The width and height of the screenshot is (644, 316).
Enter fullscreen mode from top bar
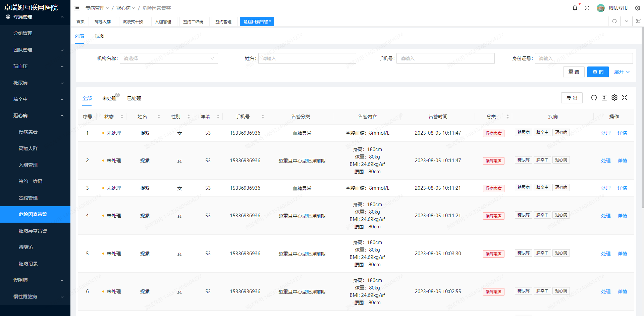587,8
